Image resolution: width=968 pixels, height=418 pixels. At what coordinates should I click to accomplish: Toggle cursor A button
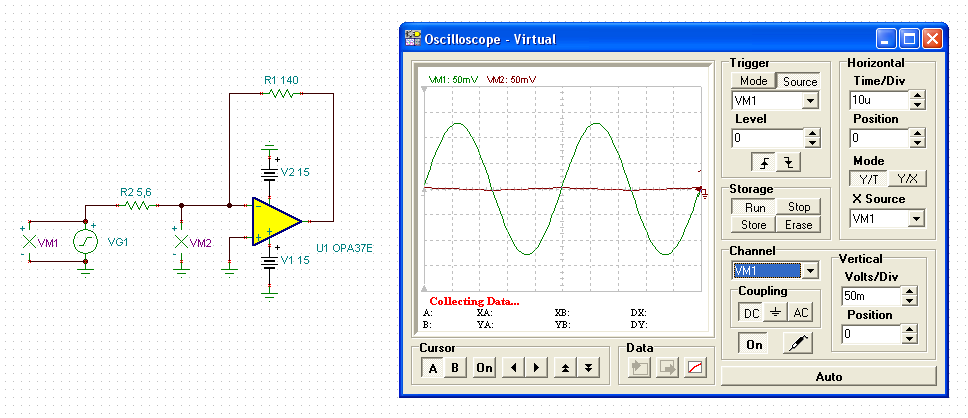pos(433,368)
